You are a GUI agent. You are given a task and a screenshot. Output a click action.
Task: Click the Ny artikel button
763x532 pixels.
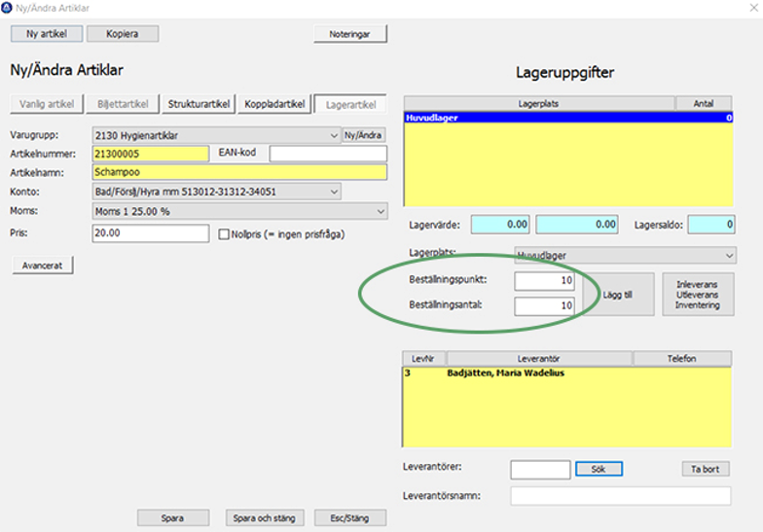(47, 33)
